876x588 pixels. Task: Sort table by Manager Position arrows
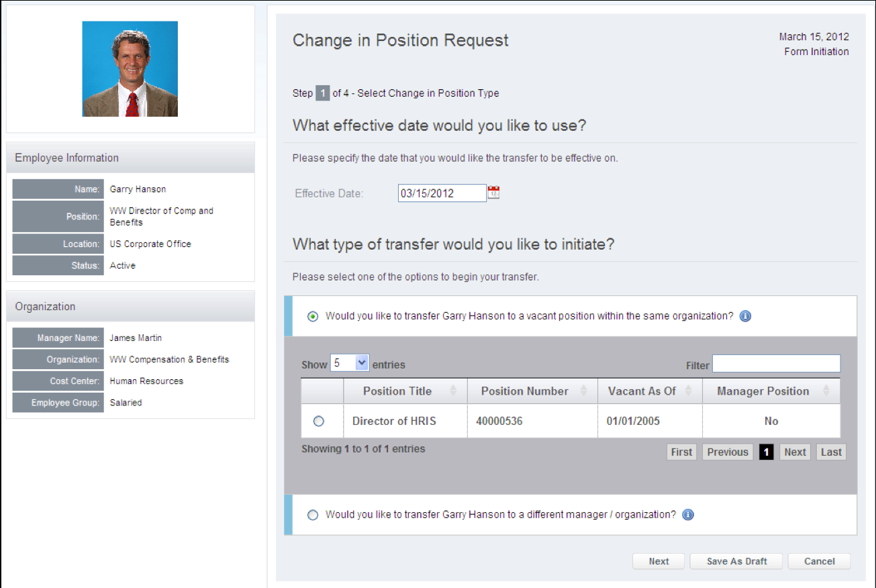(x=826, y=391)
